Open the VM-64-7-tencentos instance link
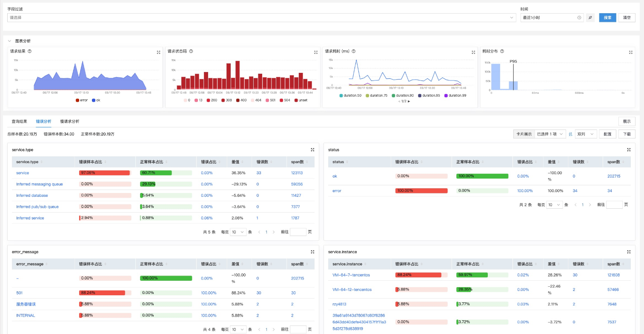This screenshot has width=644, height=334. coord(351,275)
